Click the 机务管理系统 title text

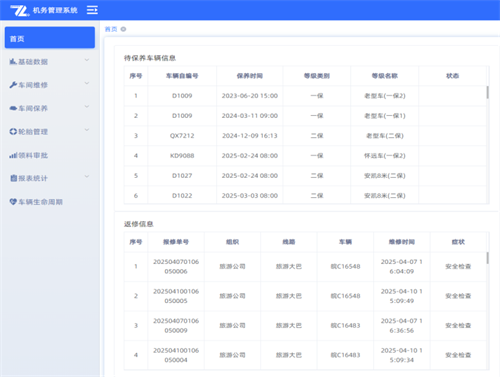coord(55,10)
